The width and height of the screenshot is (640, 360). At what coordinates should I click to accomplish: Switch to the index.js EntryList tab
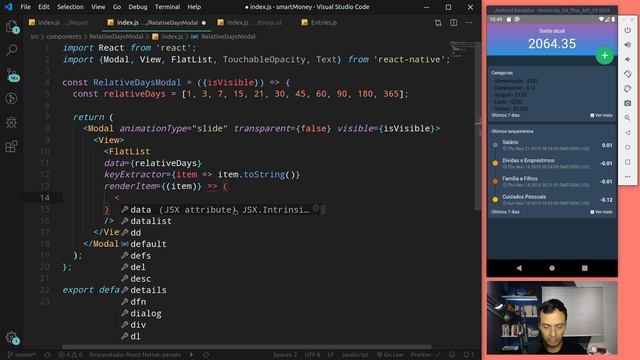250,23
